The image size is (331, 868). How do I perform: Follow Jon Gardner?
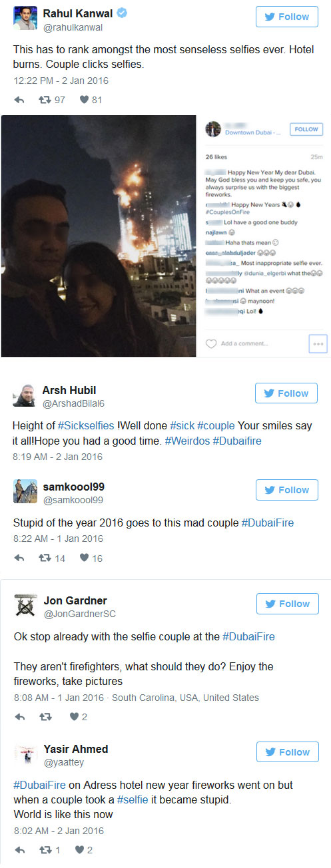pos(287,604)
